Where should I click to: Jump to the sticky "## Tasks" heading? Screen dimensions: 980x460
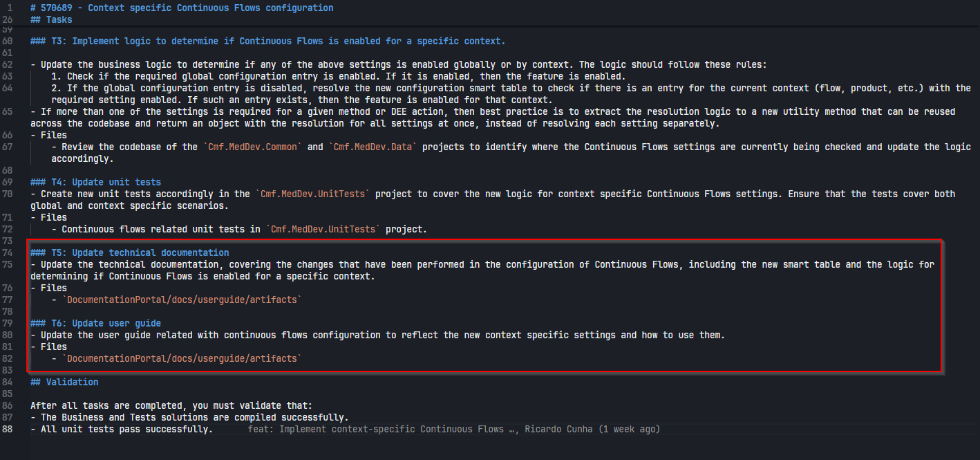tap(51, 19)
